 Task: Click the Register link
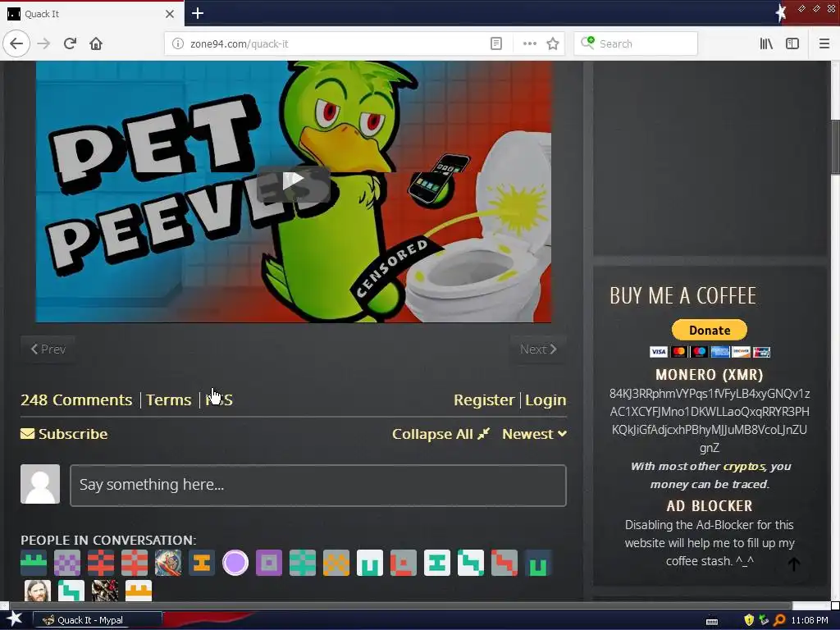coord(484,399)
